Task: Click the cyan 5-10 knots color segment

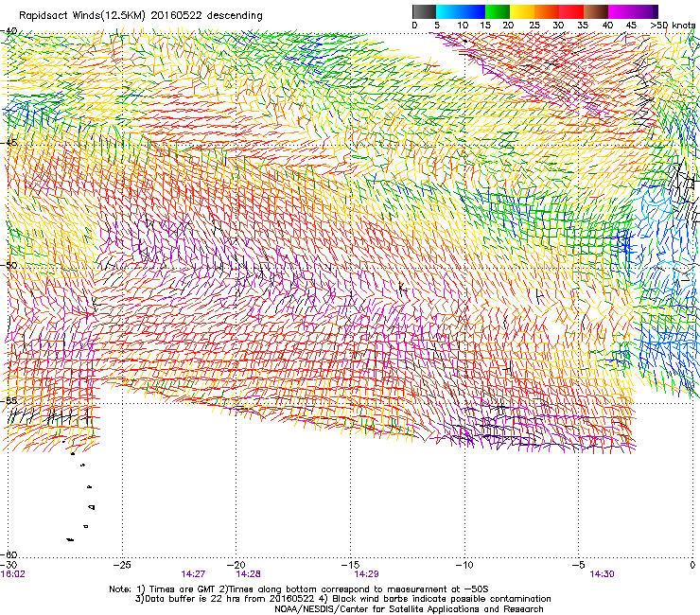Action: click(448, 11)
